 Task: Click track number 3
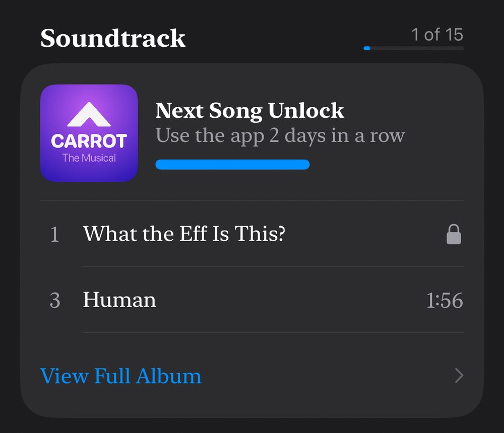[55, 301]
